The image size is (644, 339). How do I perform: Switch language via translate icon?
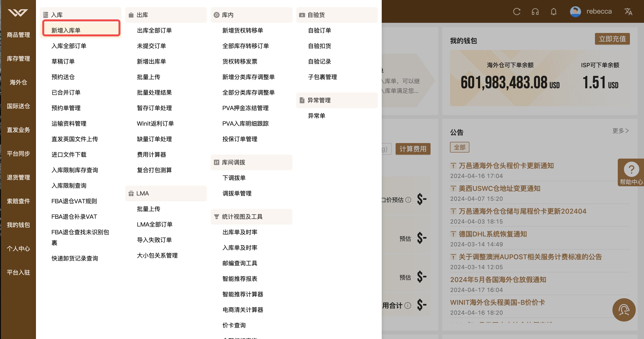(628, 11)
